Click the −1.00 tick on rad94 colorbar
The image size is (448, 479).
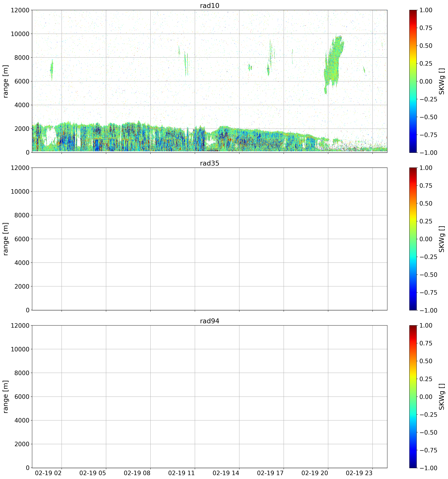coord(428,468)
